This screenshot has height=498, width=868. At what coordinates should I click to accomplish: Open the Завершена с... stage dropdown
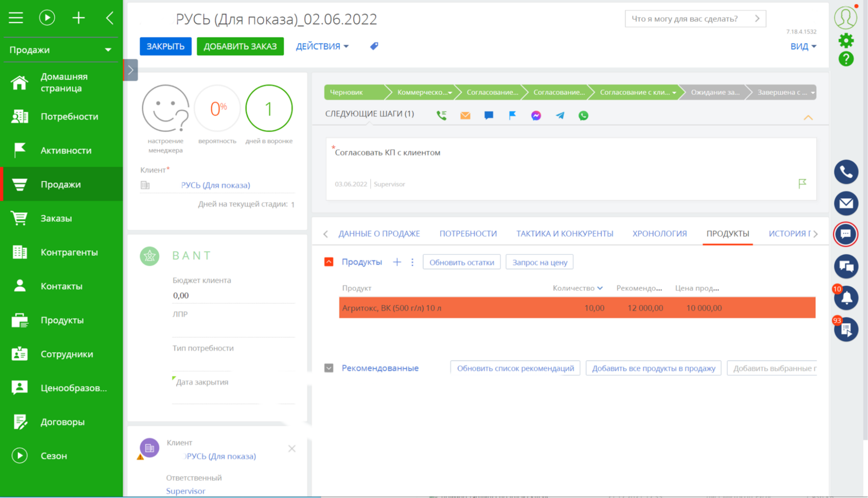[812, 92]
